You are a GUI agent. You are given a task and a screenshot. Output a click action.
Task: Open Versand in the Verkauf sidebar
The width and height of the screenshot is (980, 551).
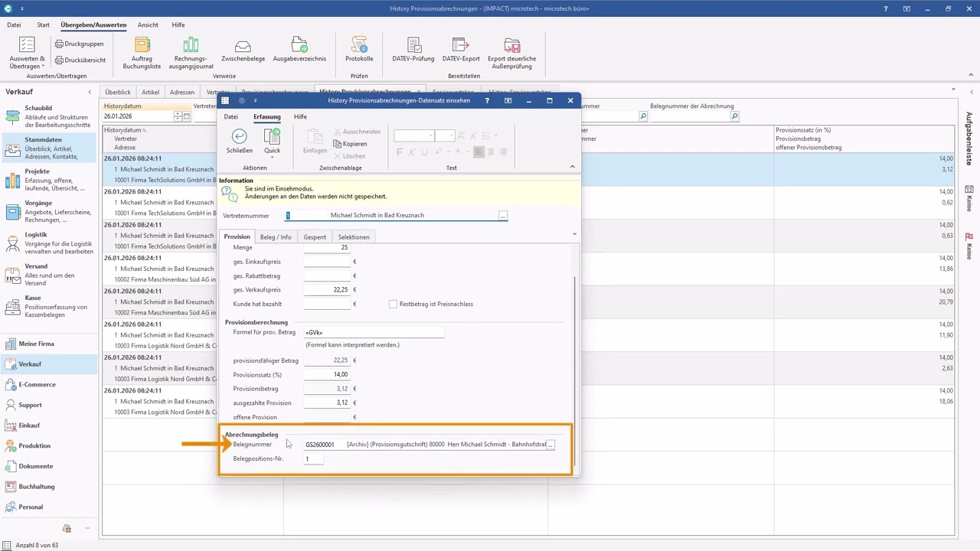[x=50, y=275]
